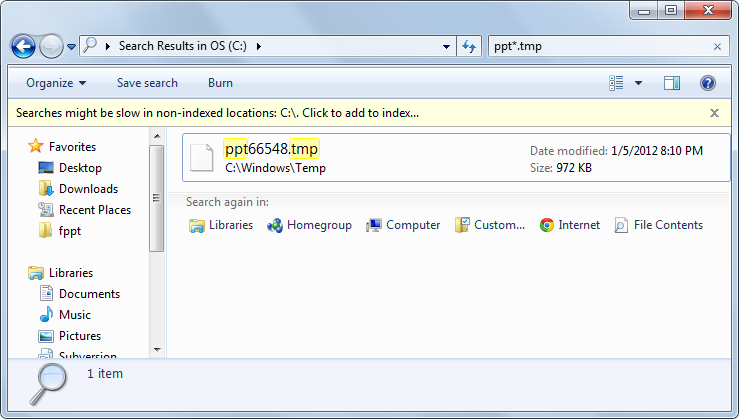
Task: Open the Pictures library
Action: click(80, 336)
